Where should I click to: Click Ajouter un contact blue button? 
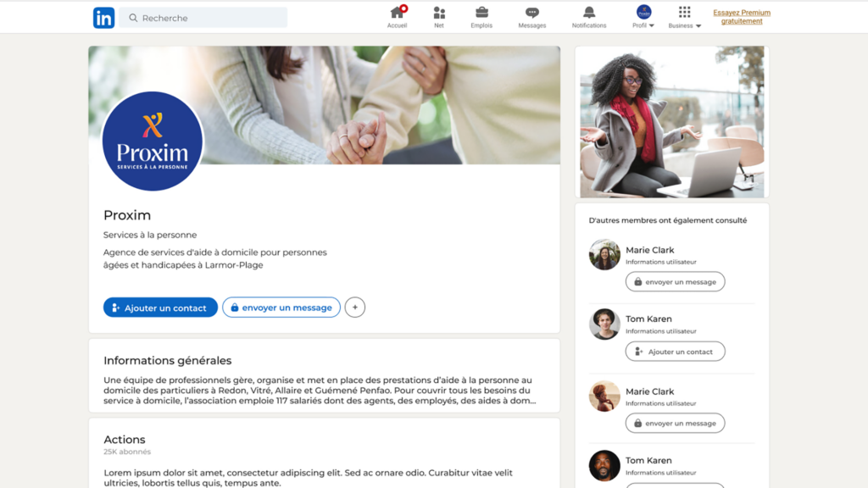160,308
